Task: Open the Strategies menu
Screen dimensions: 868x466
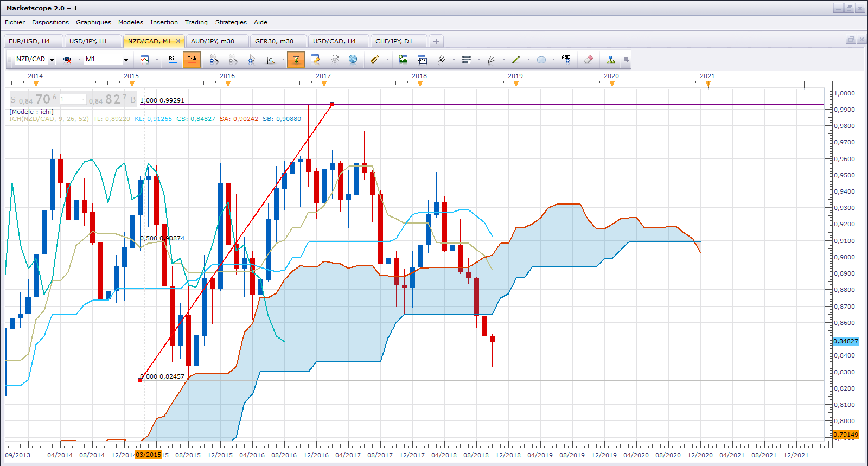Action: [231, 22]
